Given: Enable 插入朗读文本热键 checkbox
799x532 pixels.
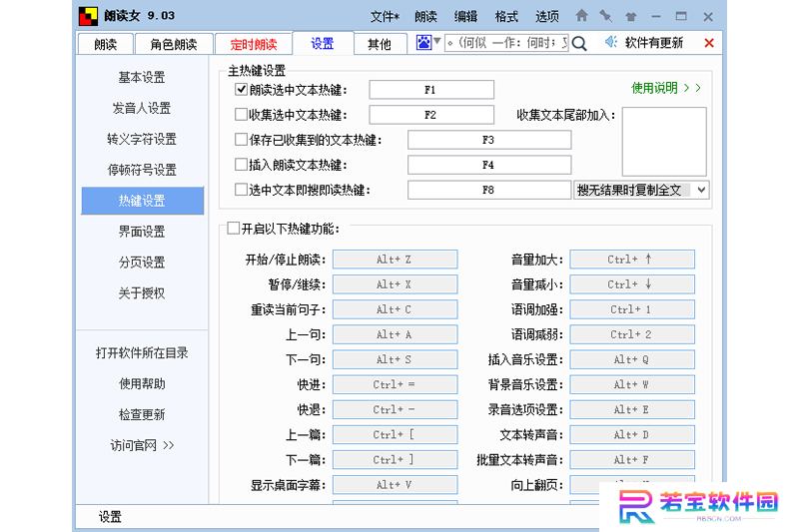Looking at the screenshot, I should click(241, 165).
